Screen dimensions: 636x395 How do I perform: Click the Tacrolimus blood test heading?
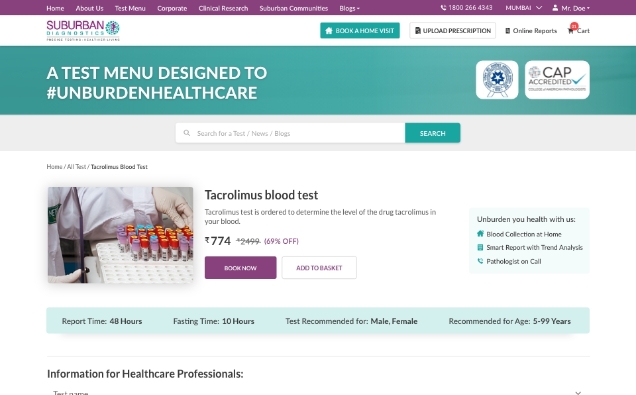point(261,195)
